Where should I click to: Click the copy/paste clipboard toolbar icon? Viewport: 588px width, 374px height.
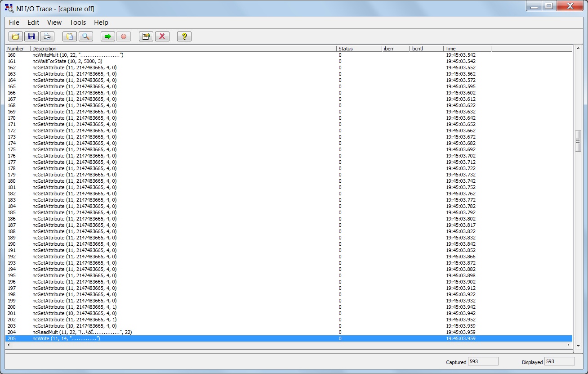tap(70, 36)
